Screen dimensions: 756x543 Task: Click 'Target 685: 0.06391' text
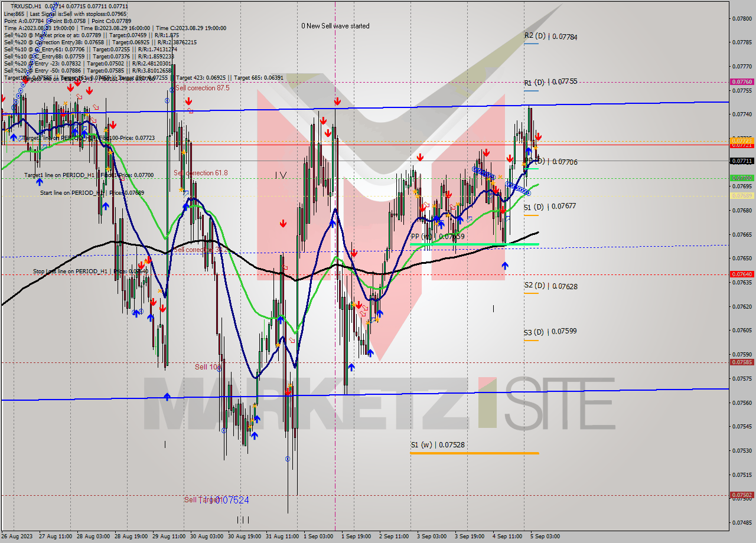click(259, 77)
